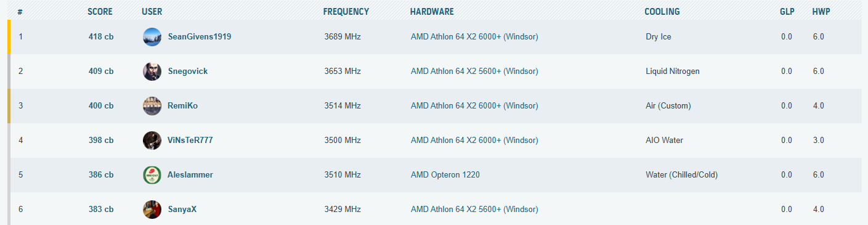The width and height of the screenshot is (868, 225).
Task: Open the 418 cb score submission
Action: pyautogui.click(x=101, y=37)
